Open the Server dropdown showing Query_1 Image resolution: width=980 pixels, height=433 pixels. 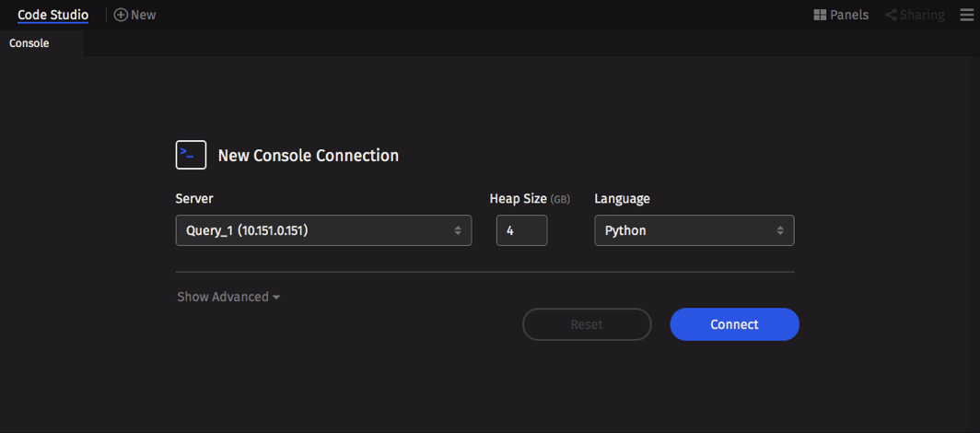click(324, 230)
